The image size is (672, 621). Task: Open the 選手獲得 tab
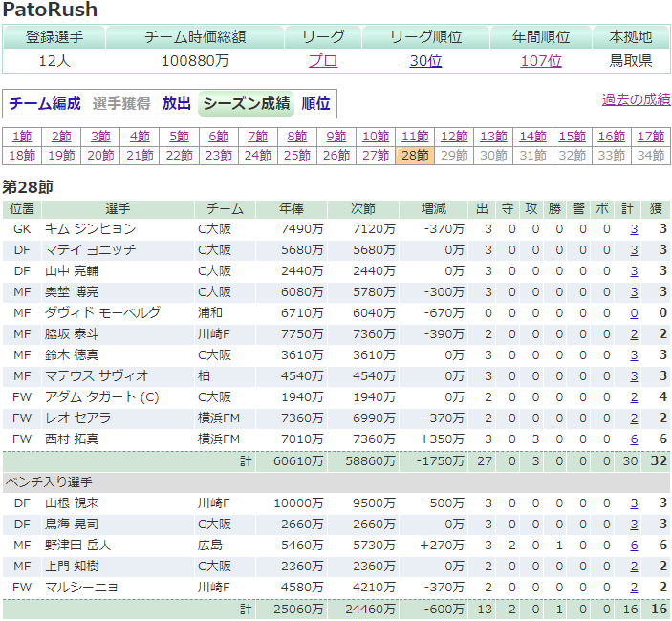point(121,103)
